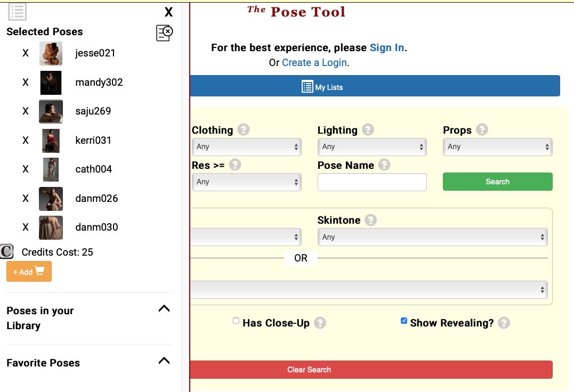This screenshot has width=574, height=392.
Task: Remove saju269 from selected poses
Action: pos(25,111)
